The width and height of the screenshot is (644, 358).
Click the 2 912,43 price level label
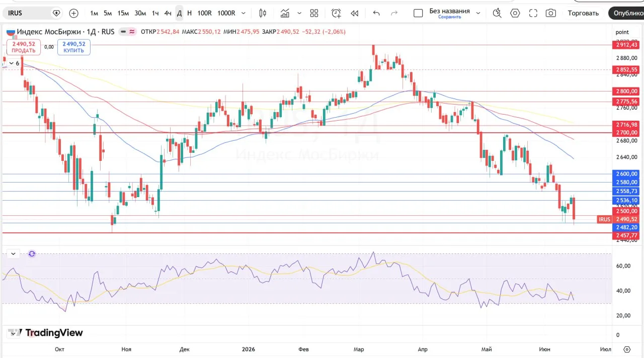(626, 45)
